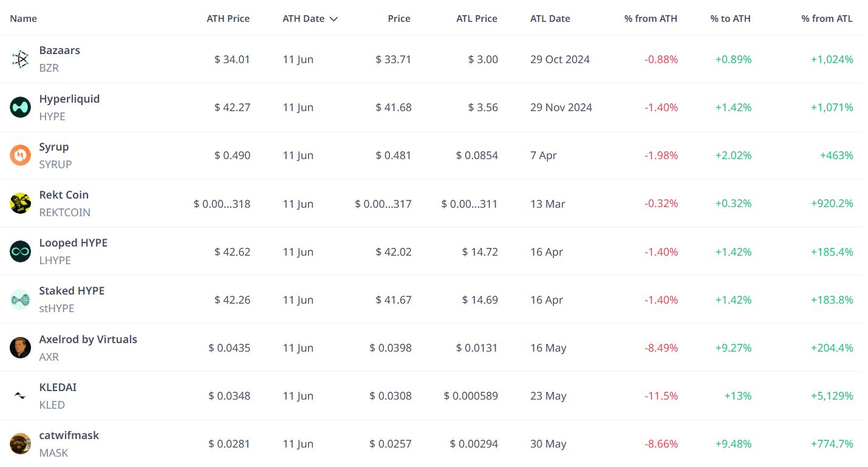The image size is (868, 467).
Task: Open the catwifmask coin name link
Action: pos(69,435)
